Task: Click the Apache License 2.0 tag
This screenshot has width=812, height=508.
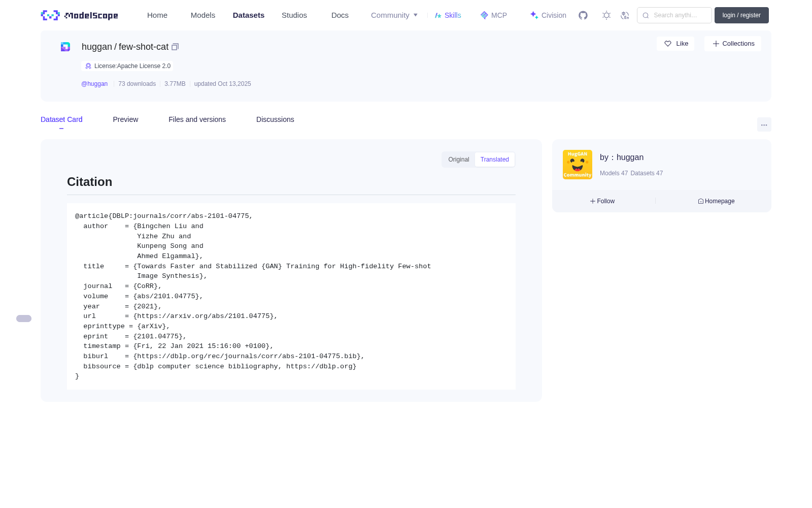Action: pyautogui.click(x=127, y=66)
